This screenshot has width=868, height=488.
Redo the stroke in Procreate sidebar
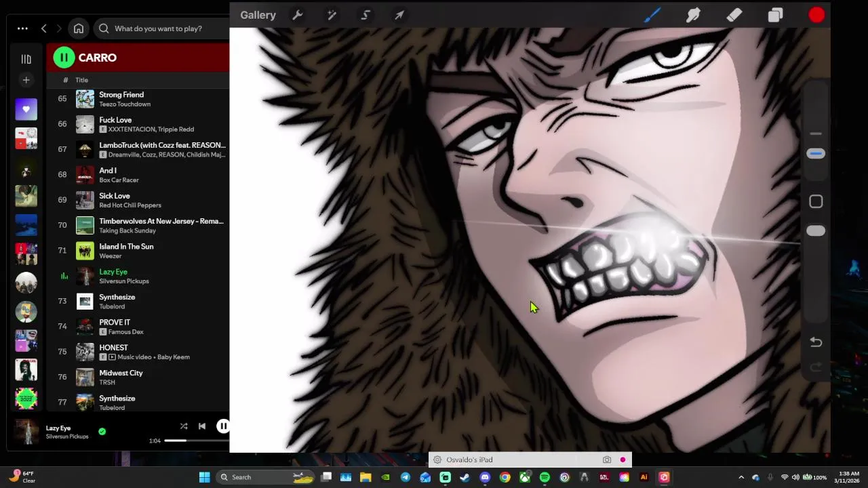(816, 367)
